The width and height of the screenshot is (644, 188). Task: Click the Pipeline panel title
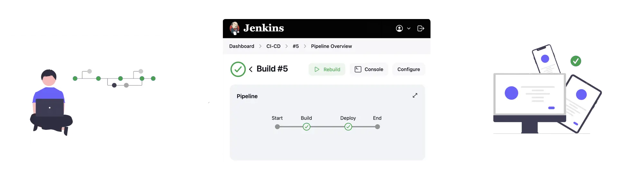(247, 96)
